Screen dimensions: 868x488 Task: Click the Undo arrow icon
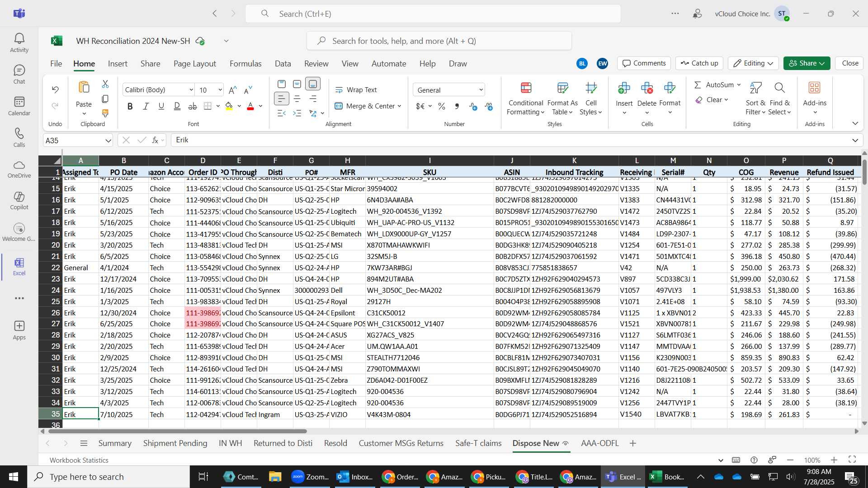click(55, 89)
